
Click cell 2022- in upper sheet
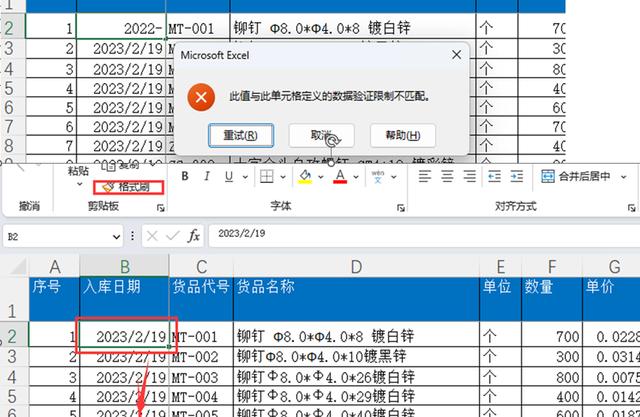tap(121, 28)
